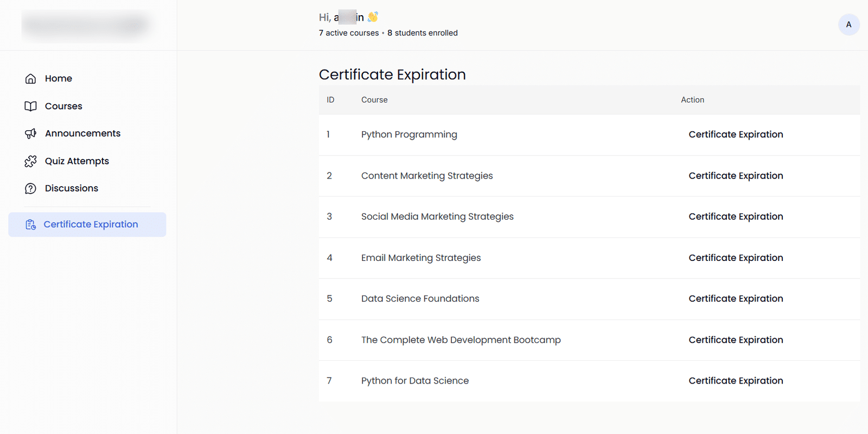Open Certificate Expiration for Data Science Foundations
The image size is (868, 434).
pyautogui.click(x=736, y=298)
